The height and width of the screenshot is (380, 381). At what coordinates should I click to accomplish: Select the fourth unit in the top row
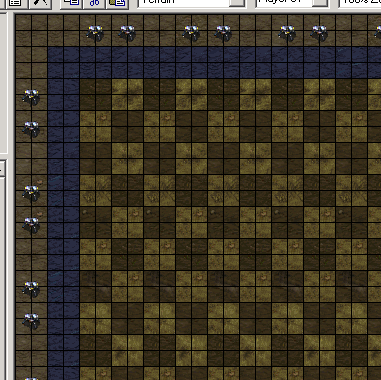(223, 33)
